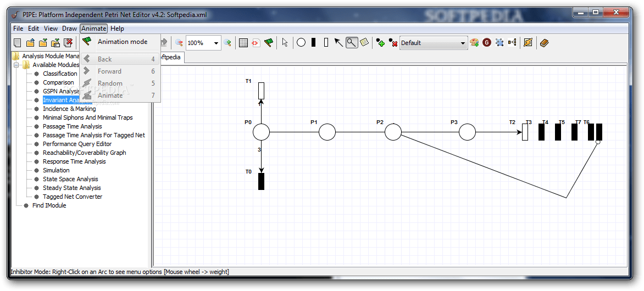Click the New net toolbar icon
The width and height of the screenshot is (644, 291).
click(17, 43)
